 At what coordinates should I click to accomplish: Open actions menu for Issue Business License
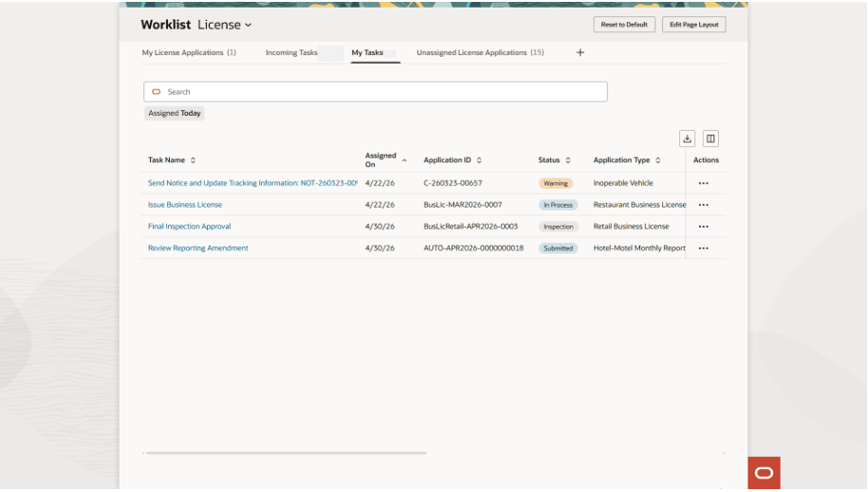click(704, 205)
